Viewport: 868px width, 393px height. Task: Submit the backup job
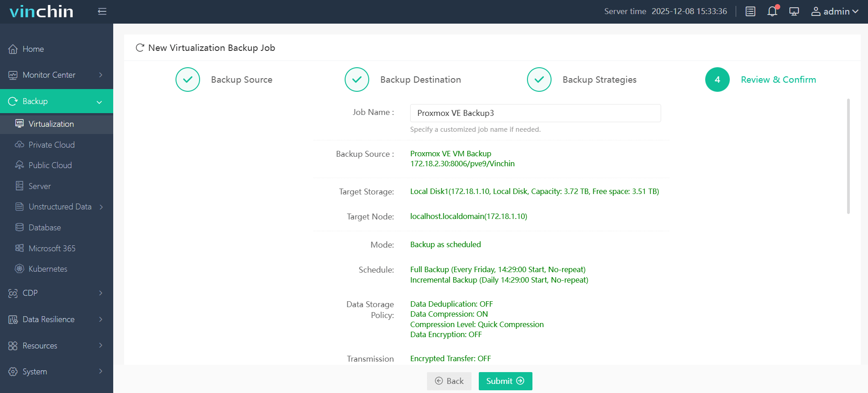(x=505, y=381)
